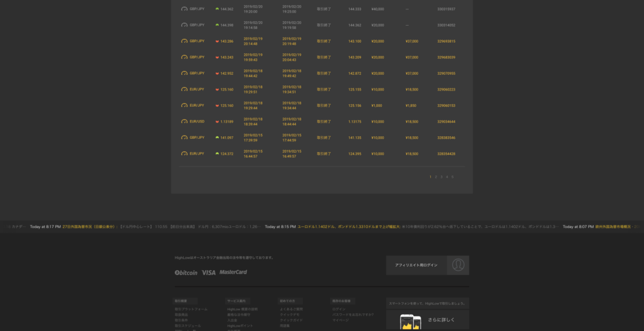Click 取引終了 status in trade 328354428 row
This screenshot has height=331, width=644.
[x=324, y=154]
